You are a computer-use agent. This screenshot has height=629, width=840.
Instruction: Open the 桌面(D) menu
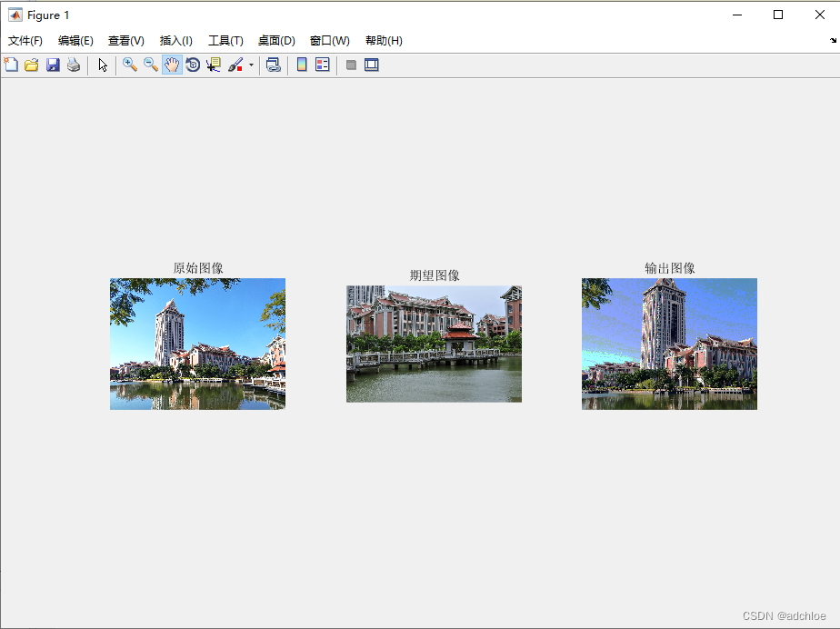tap(276, 41)
